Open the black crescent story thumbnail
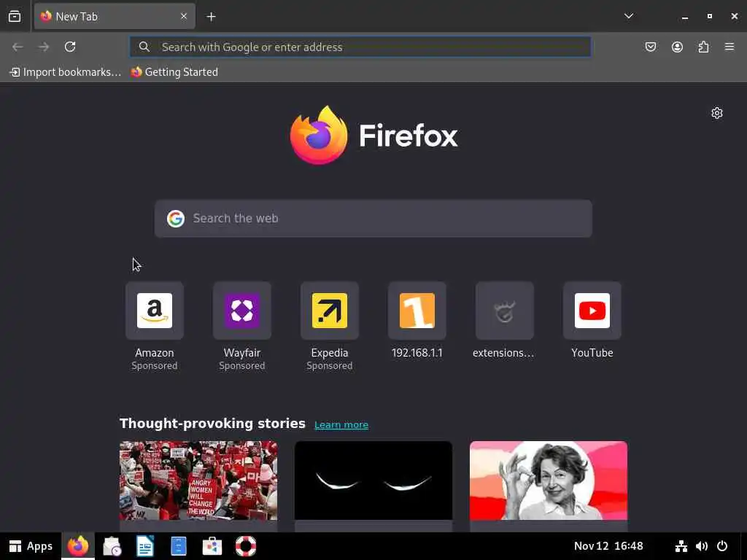Image resolution: width=747 pixels, height=560 pixels. point(373,481)
